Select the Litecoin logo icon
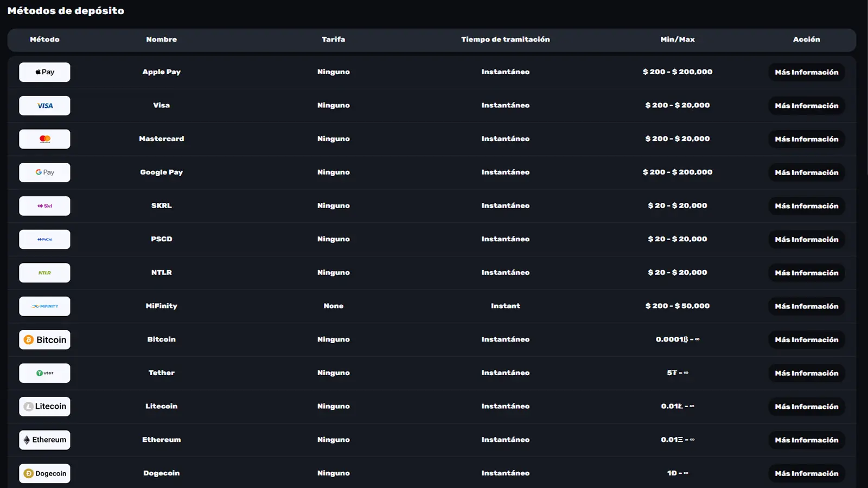The height and width of the screenshot is (488, 868). point(44,407)
